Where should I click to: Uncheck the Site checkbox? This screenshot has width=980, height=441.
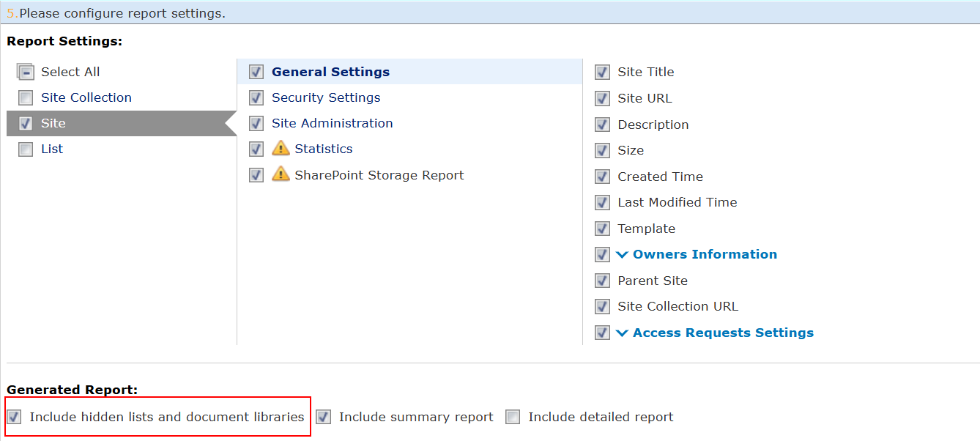pos(26,123)
